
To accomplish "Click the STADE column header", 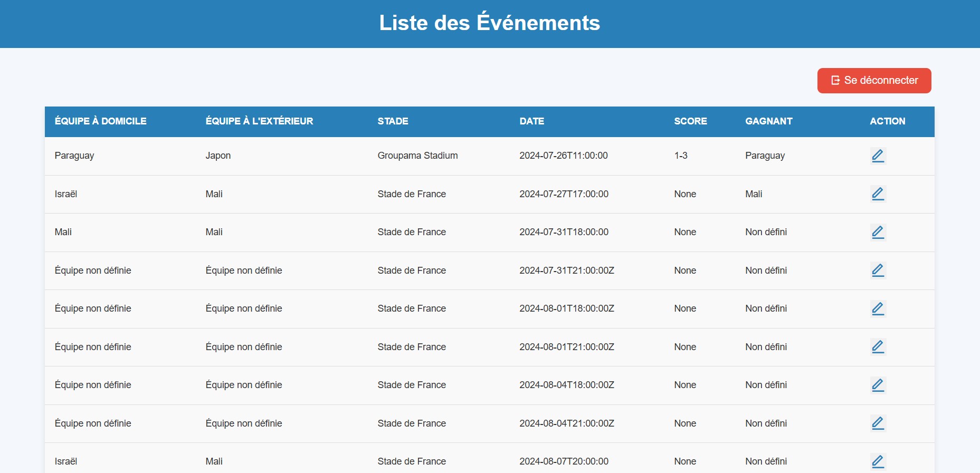I will pyautogui.click(x=393, y=121).
